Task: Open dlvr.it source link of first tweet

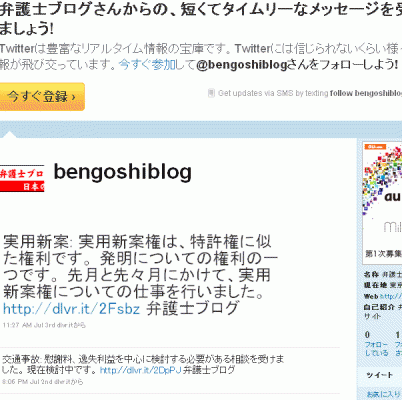Action: coord(64,325)
